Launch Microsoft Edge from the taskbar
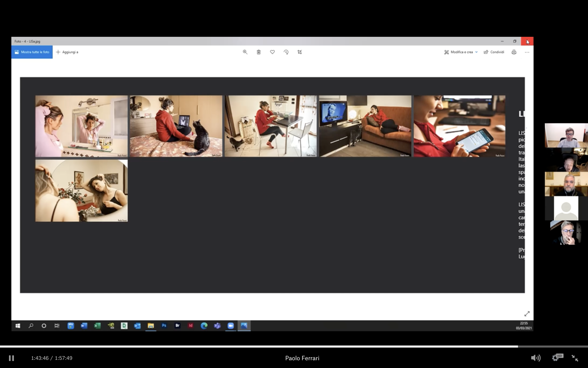The height and width of the screenshot is (368, 588). click(204, 326)
